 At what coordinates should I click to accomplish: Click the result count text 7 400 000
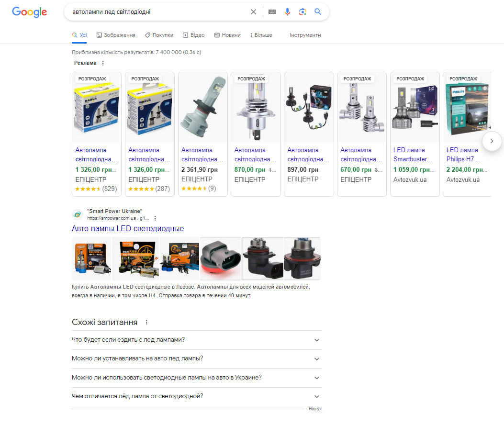(136, 52)
